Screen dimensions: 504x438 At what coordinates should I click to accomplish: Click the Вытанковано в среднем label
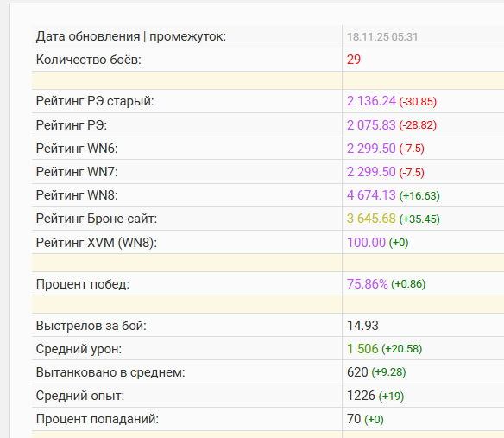click(110, 372)
